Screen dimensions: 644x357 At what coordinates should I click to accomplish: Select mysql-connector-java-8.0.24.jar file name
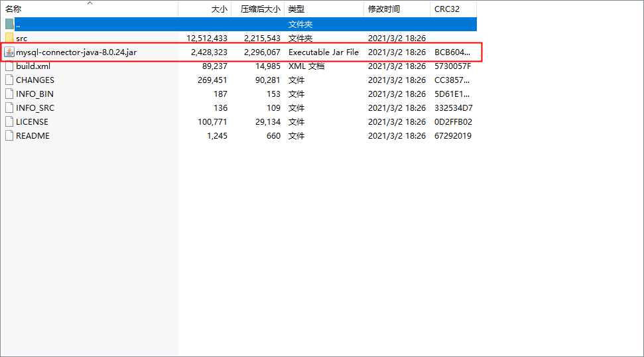[x=76, y=52]
